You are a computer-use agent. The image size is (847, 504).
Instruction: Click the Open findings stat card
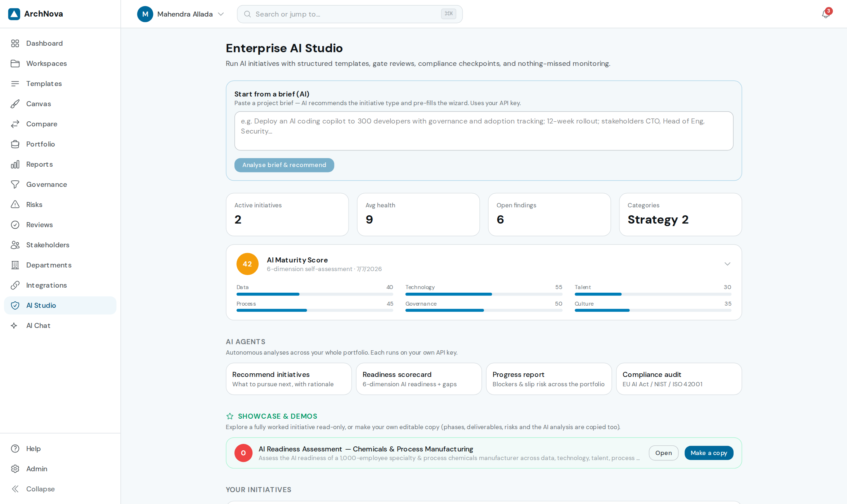click(x=549, y=215)
